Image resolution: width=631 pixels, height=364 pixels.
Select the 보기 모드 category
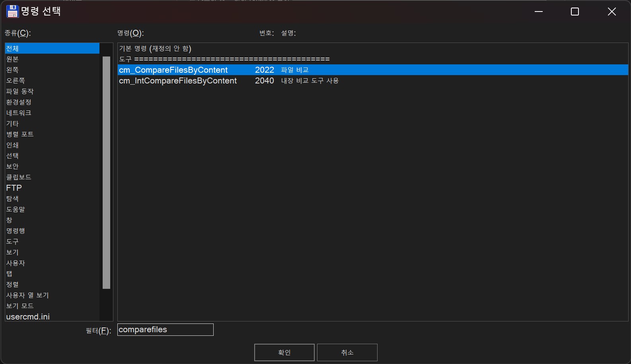20,306
